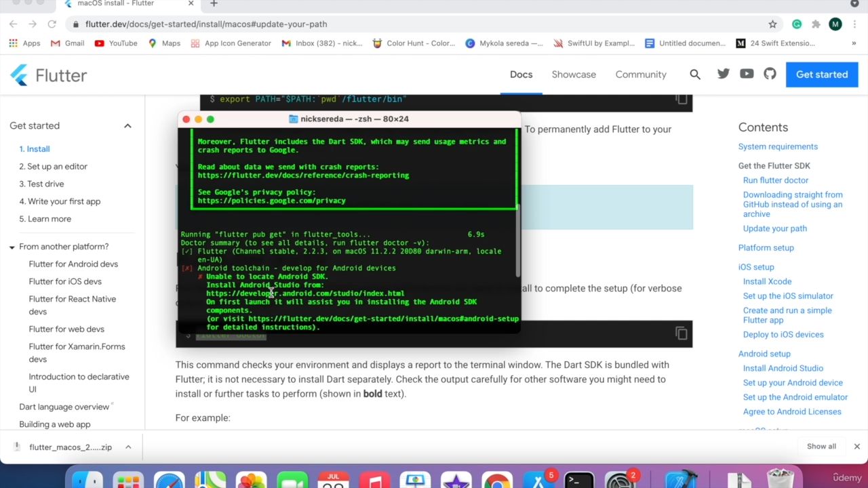Viewport: 868px width, 488px height.
Task: Collapse the Get started sidebar section
Action: (x=127, y=125)
